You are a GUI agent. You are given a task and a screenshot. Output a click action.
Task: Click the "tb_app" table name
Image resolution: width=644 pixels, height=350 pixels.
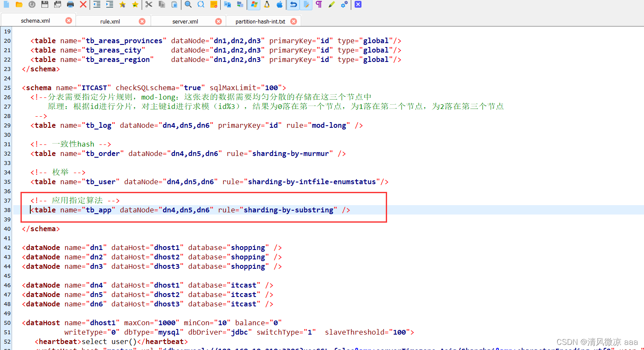pos(99,210)
